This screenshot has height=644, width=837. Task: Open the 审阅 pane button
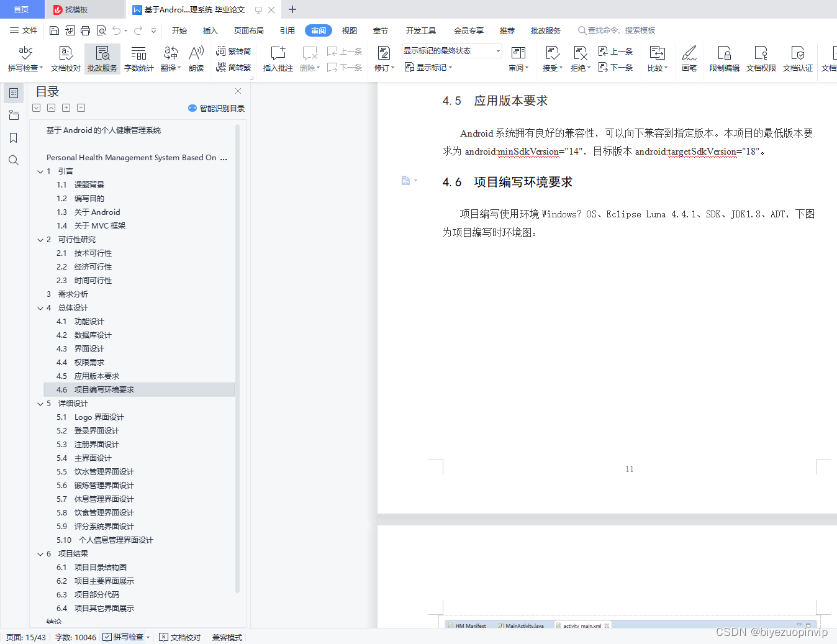tap(518, 59)
